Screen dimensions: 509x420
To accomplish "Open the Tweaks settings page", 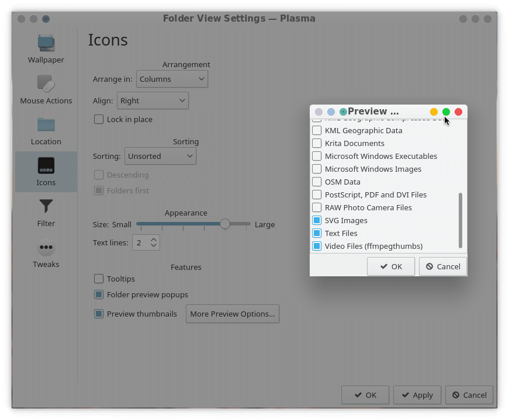I will click(46, 253).
